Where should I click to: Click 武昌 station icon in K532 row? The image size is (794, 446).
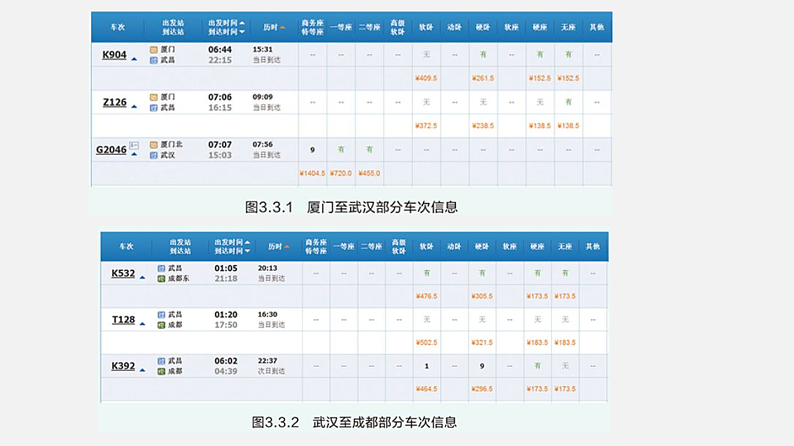[161, 268]
